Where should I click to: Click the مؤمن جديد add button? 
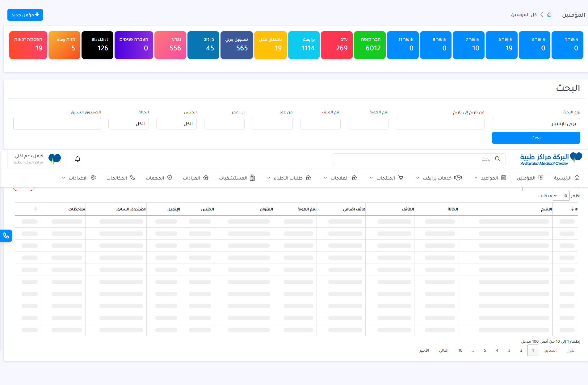25,15
